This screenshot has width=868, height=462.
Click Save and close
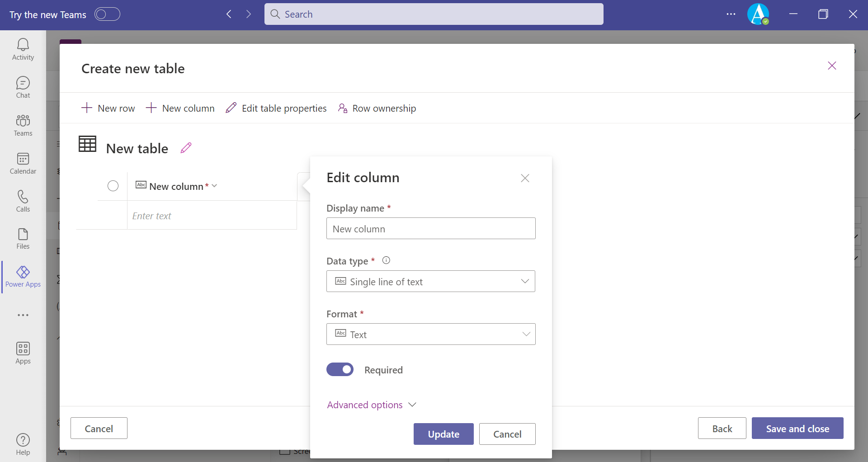coord(797,428)
